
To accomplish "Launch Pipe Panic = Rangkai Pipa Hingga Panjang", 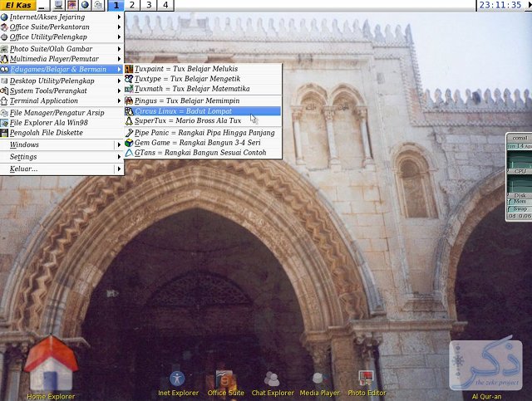I will pos(203,133).
